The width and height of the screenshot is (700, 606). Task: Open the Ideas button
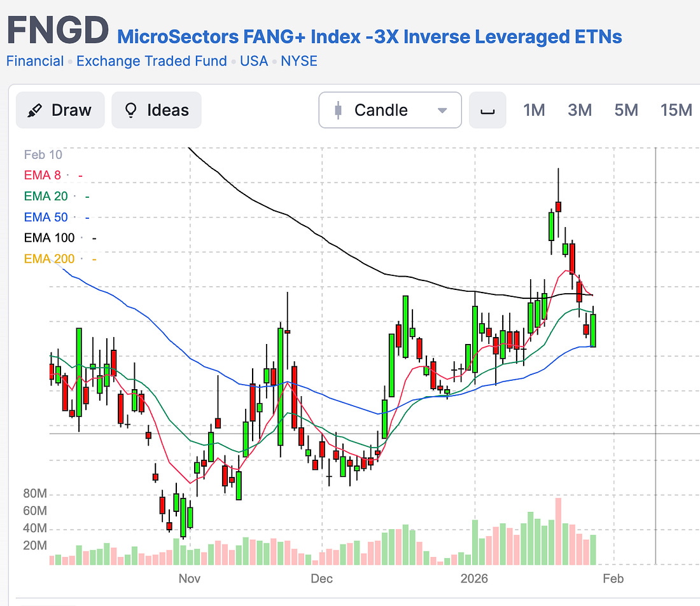coord(157,110)
